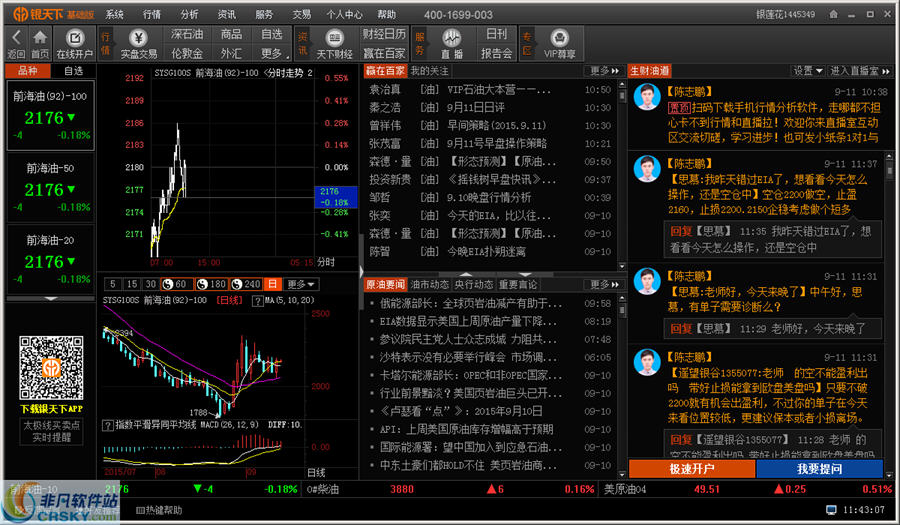Switch to the 油市动态 news tab
The width and height of the screenshot is (900, 525).
430,285
